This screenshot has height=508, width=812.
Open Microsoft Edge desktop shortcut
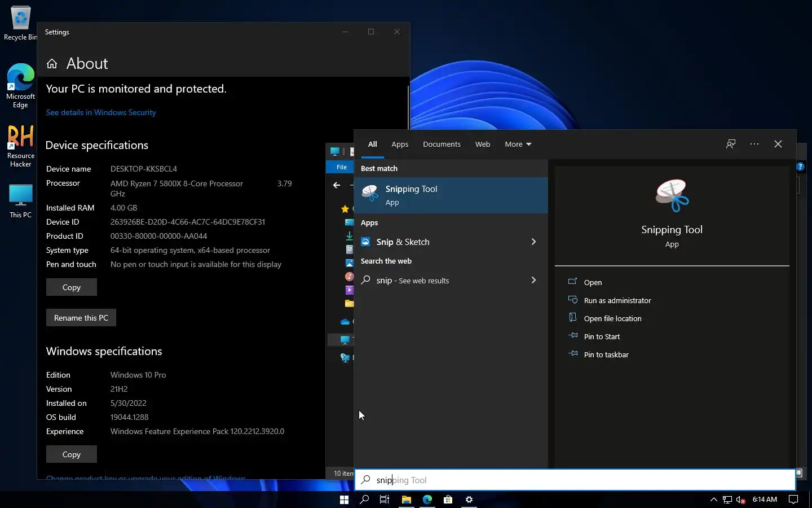coord(20,86)
